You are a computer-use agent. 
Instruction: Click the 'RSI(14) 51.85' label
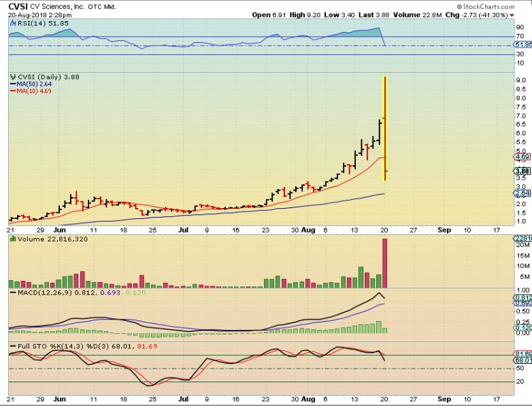coord(43,23)
